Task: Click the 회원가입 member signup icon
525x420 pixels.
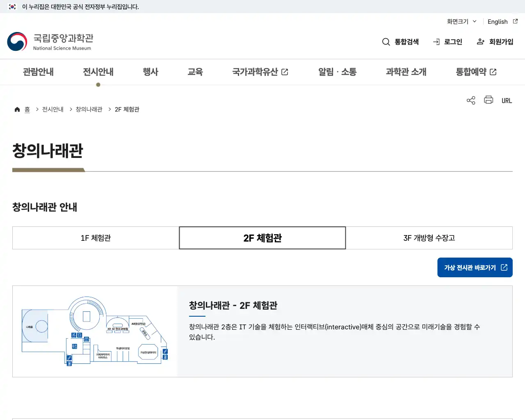Action: pos(480,41)
